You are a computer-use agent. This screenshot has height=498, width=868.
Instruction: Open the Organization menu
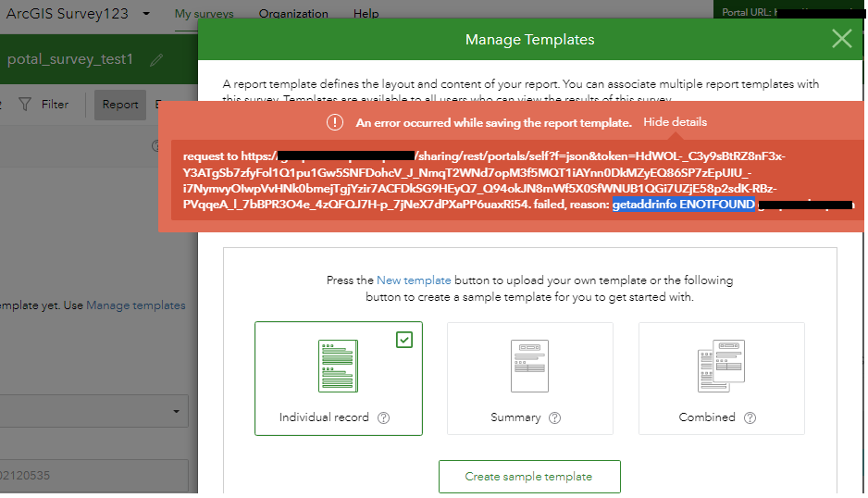(293, 13)
